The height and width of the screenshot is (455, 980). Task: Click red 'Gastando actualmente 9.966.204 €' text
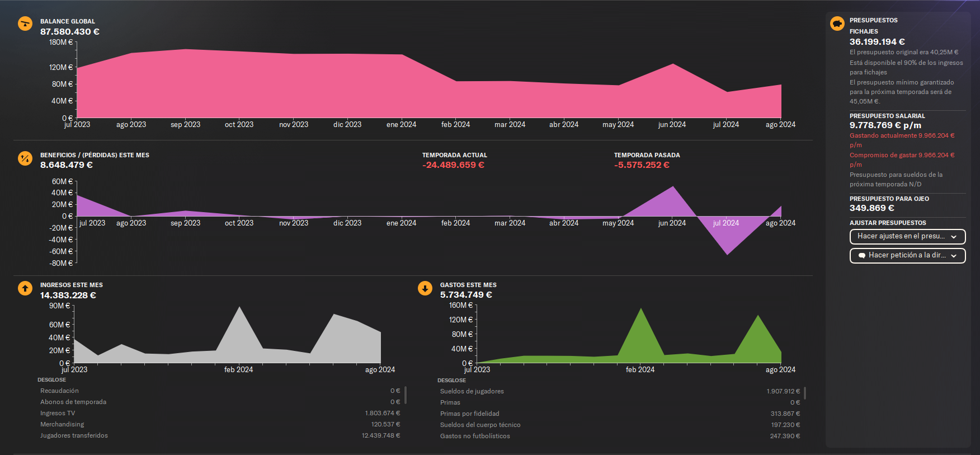pos(902,140)
